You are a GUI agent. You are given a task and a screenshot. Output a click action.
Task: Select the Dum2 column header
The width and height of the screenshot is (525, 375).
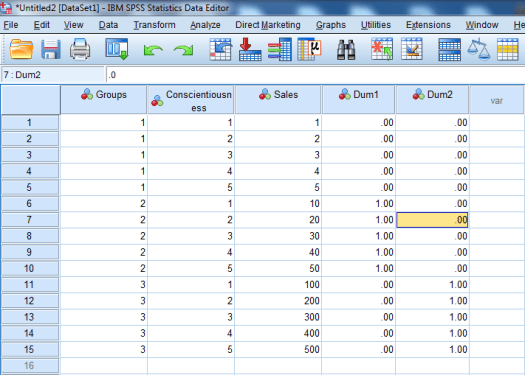[x=433, y=100]
